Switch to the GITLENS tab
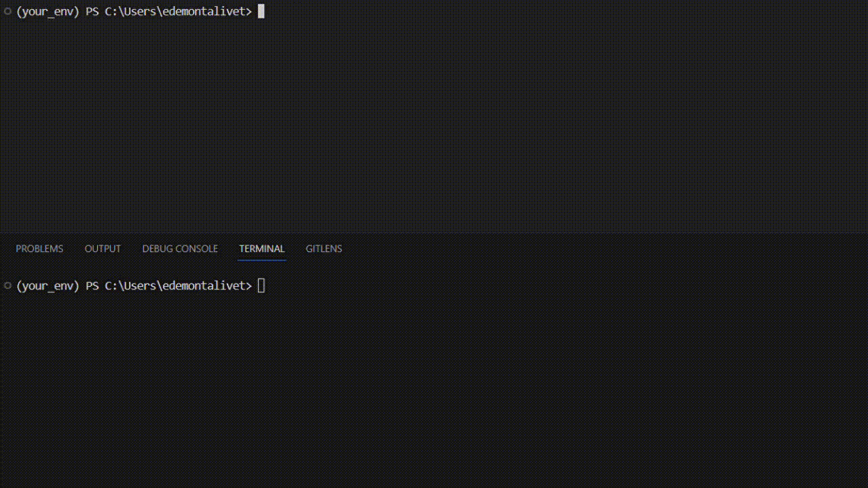This screenshot has width=868, height=488. coord(323,249)
